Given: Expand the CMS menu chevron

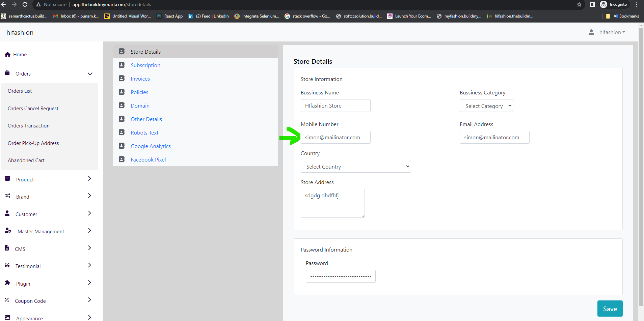Looking at the screenshot, I should (89, 248).
